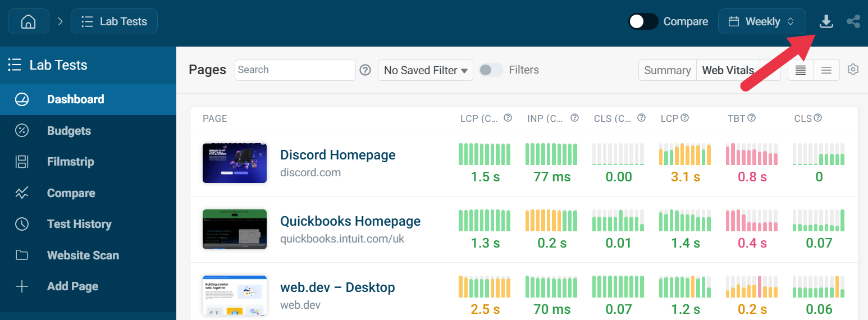Click Quickbooks' 1.4 s lab LCP value

(686, 243)
